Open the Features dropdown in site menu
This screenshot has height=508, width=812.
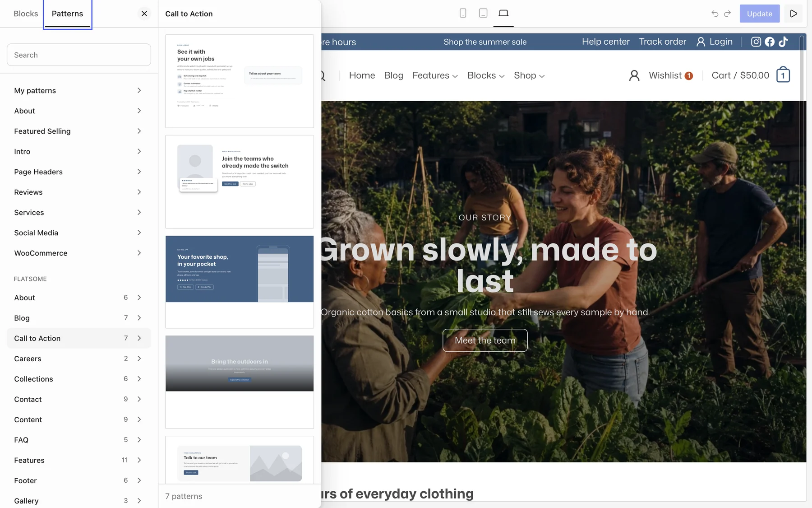click(x=435, y=75)
